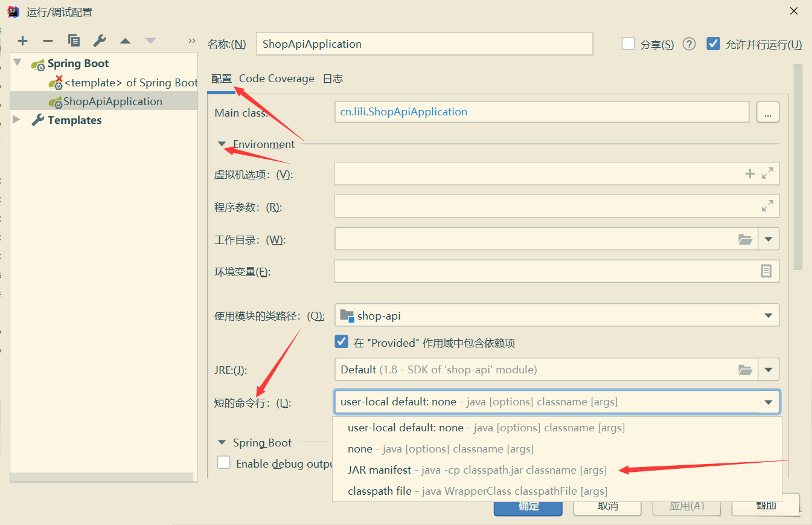The width and height of the screenshot is (812, 525).
Task: Choose 'user-local default: none' from dropdown list
Action: pos(557,428)
